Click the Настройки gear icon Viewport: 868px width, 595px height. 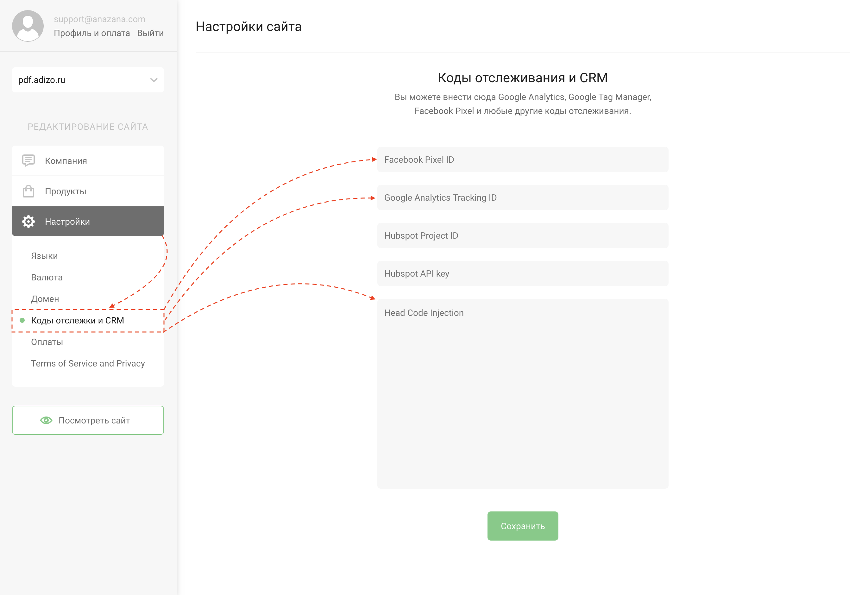[x=28, y=222]
